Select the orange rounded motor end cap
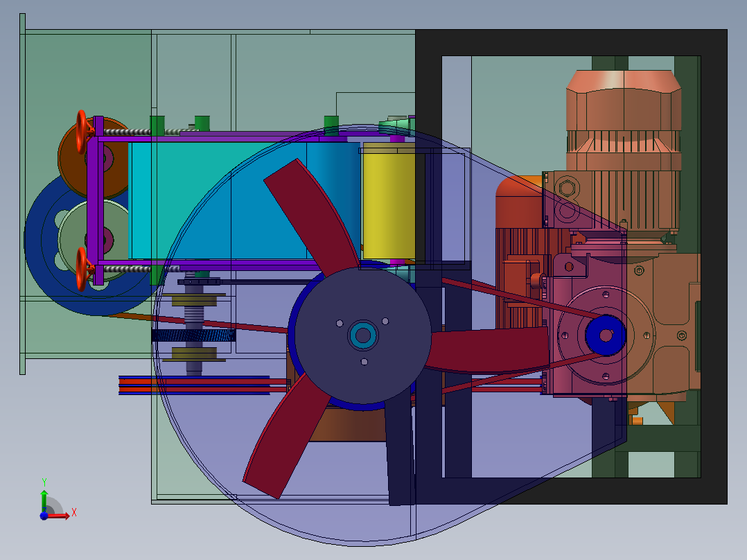The width and height of the screenshot is (747, 560). pyautogui.click(x=518, y=202)
